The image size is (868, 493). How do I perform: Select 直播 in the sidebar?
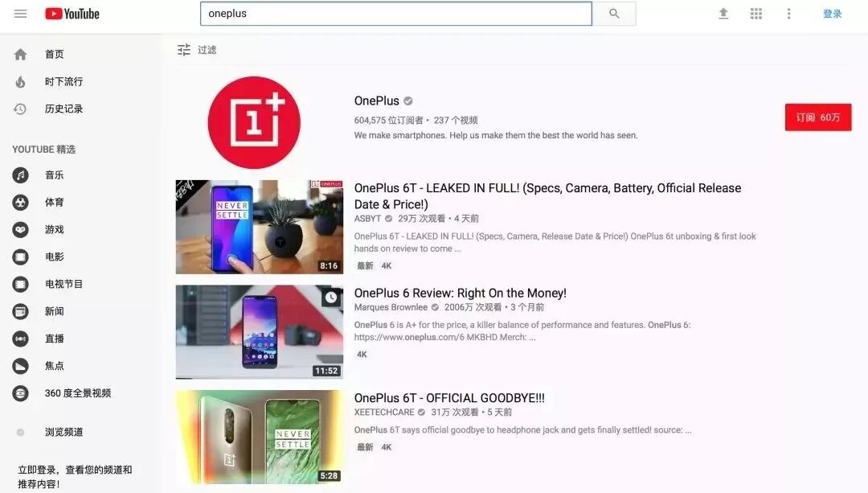[55, 339]
